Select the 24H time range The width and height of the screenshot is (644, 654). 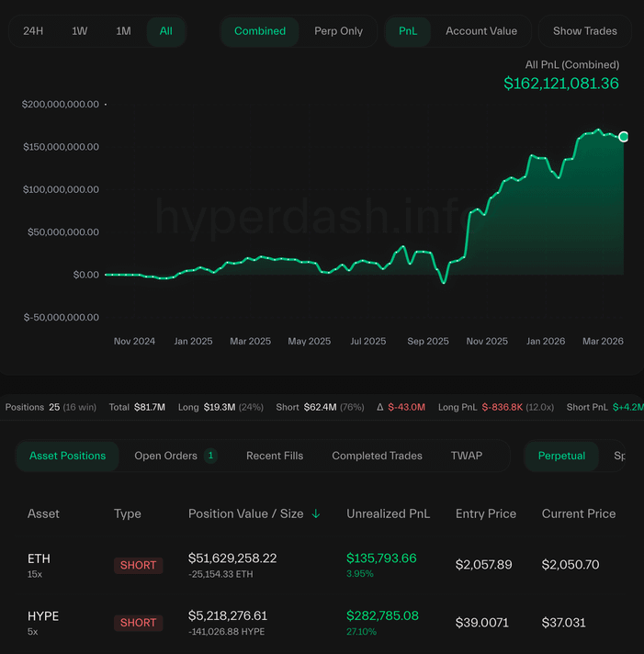pyautogui.click(x=33, y=31)
